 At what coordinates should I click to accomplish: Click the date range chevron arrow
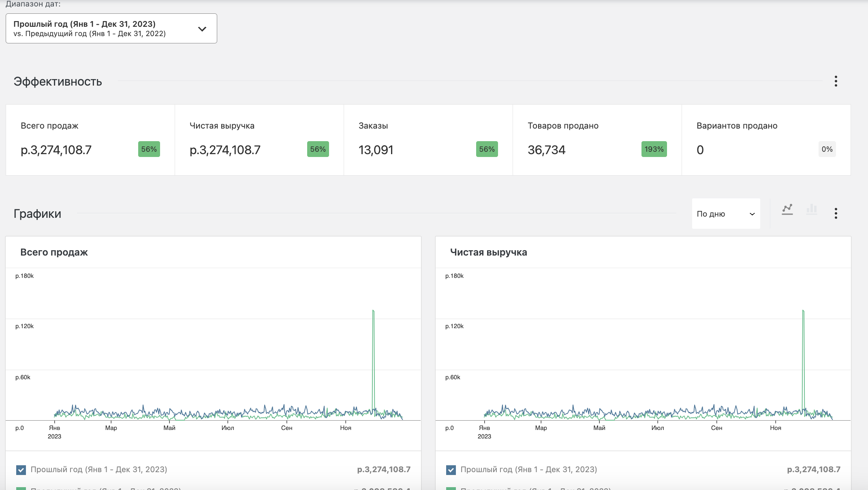(x=202, y=29)
